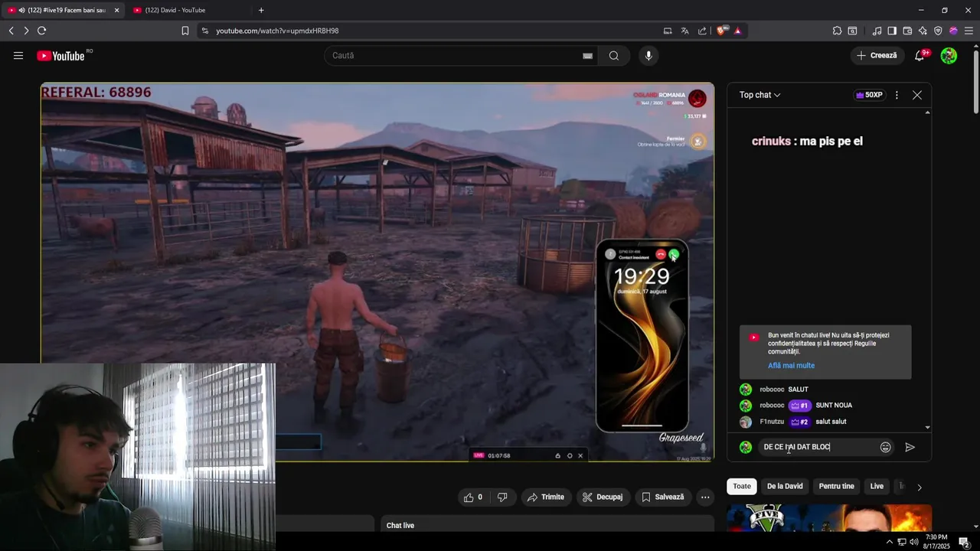
Task: Open the browser main menu
Action: point(969,31)
